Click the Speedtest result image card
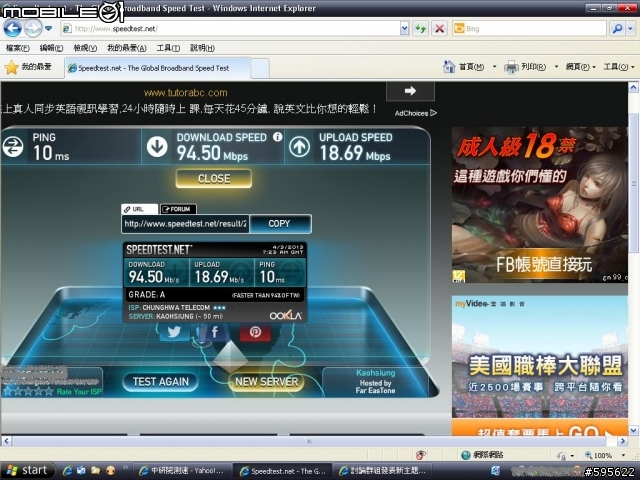This screenshot has width=640, height=480. tap(215, 282)
